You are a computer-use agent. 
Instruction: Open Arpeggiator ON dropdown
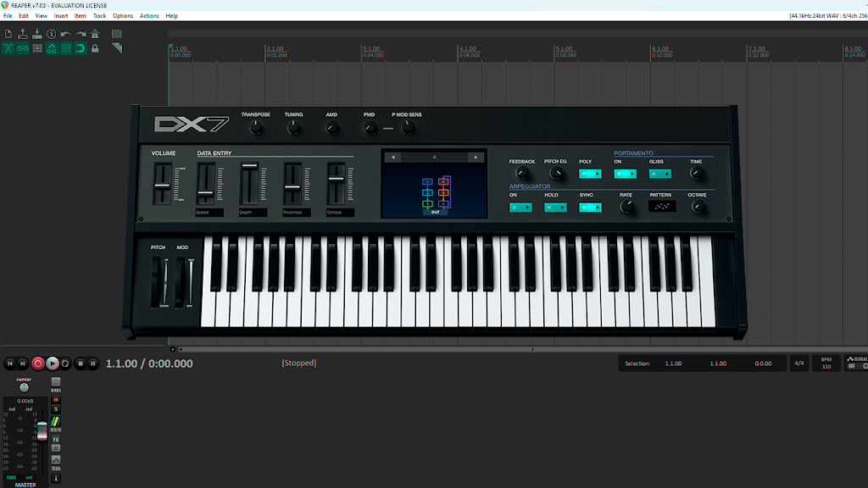[x=520, y=208]
